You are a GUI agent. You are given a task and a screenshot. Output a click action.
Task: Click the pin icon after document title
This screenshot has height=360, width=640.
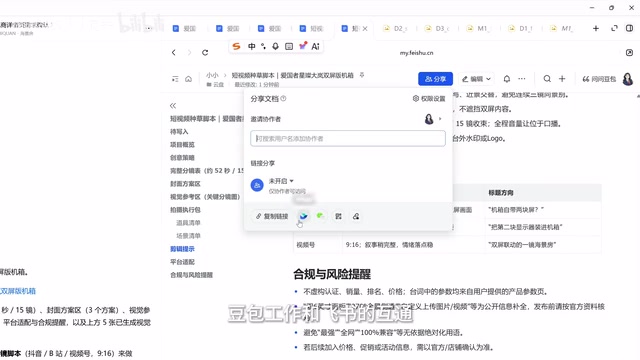click(362, 75)
